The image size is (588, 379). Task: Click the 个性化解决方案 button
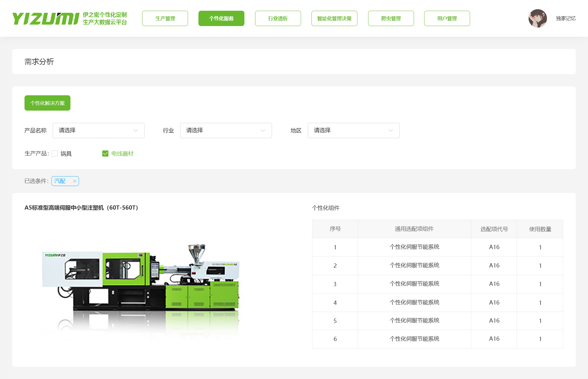point(47,103)
